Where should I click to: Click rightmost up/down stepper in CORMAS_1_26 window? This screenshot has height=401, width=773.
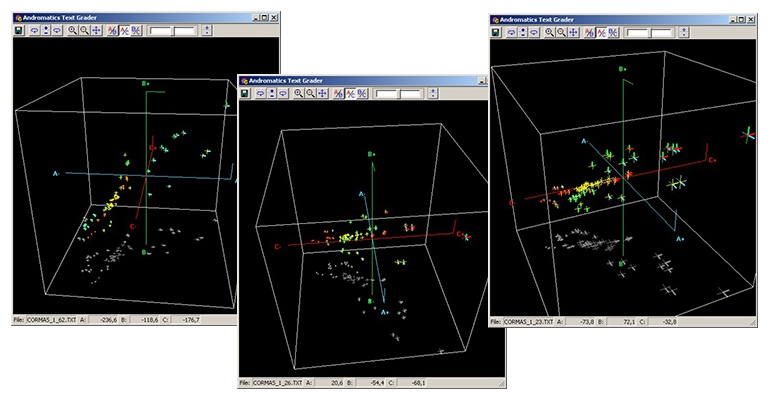[x=431, y=93]
